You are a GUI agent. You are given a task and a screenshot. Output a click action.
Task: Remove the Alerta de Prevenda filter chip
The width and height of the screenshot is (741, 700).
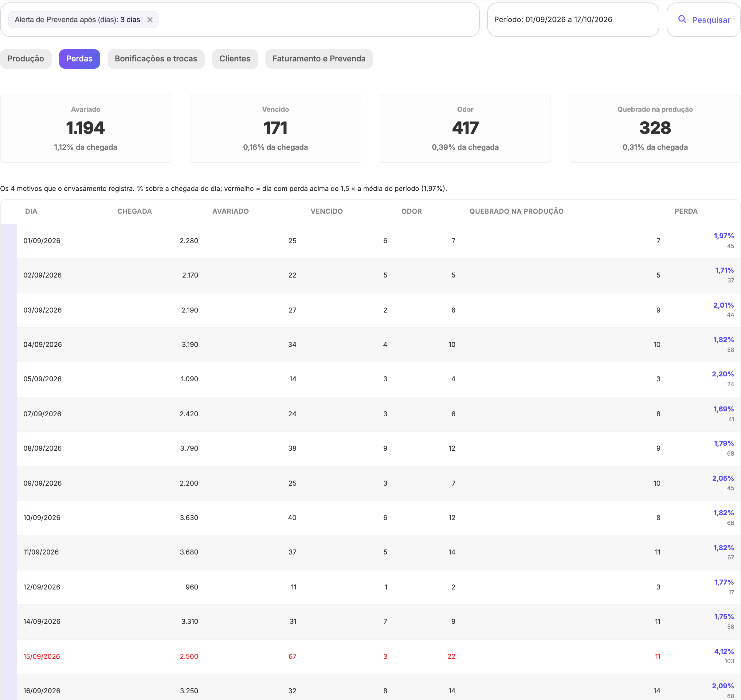click(150, 20)
